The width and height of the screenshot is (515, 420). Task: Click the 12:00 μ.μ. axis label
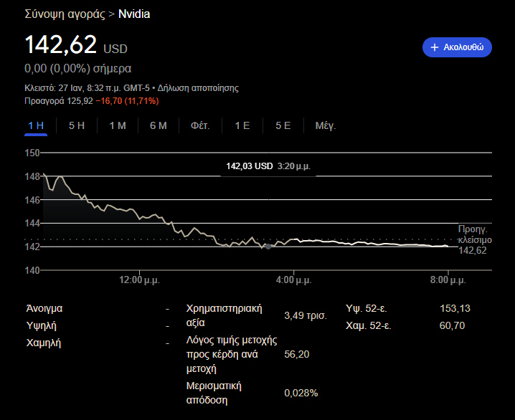pos(139,280)
